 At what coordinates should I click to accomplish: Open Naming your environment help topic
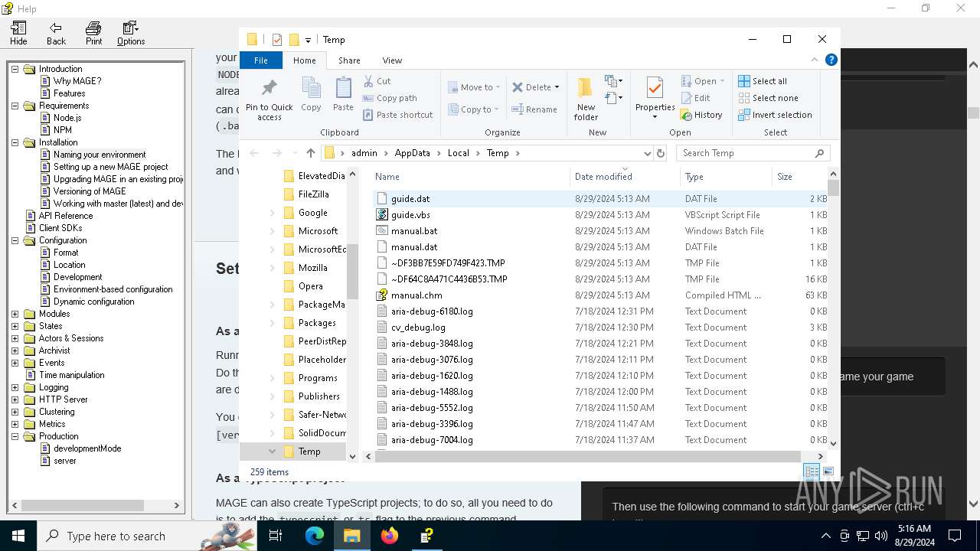100,155
